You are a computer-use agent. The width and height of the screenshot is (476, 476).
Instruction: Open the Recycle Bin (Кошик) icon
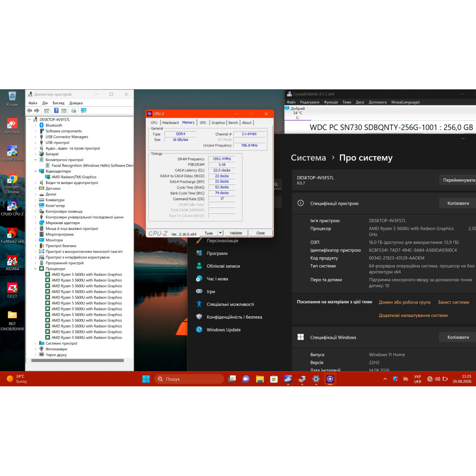(12, 99)
